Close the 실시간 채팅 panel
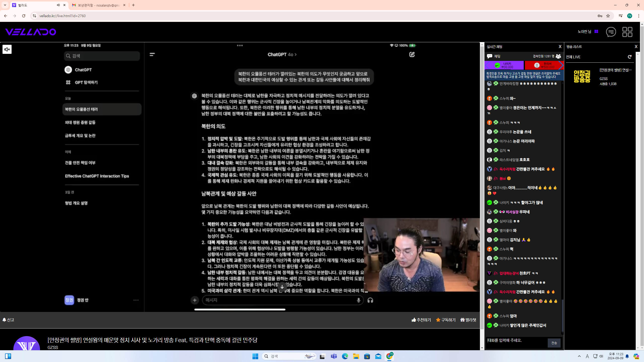The image size is (644, 362). click(560, 47)
